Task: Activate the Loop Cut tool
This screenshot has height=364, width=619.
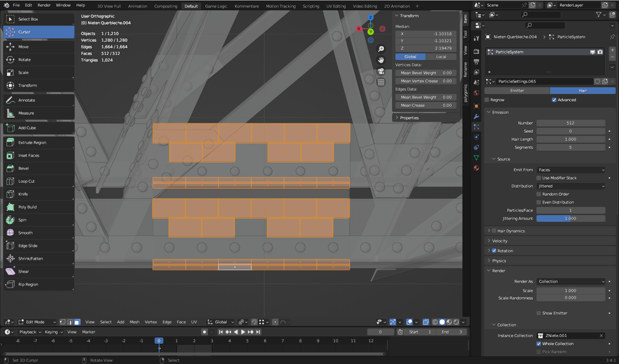Action: [26, 181]
